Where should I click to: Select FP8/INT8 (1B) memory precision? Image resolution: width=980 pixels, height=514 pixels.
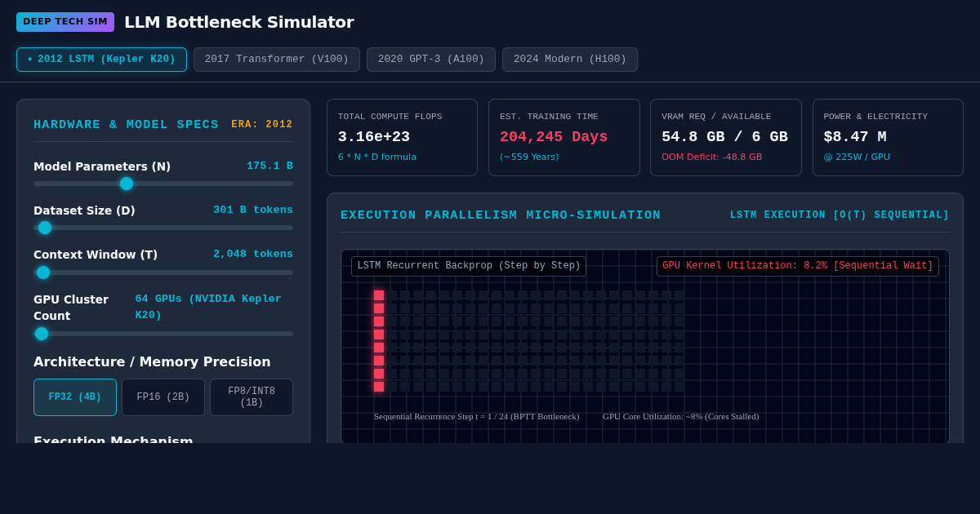click(252, 397)
